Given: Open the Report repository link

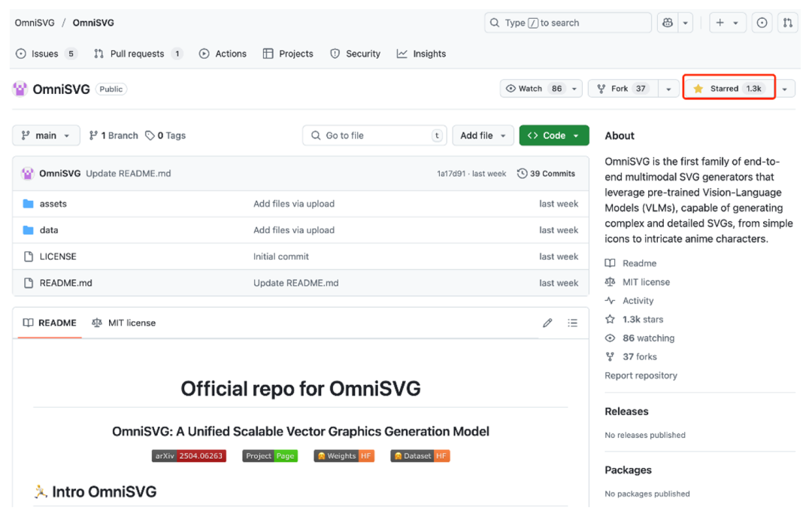Looking at the screenshot, I should pos(641,375).
